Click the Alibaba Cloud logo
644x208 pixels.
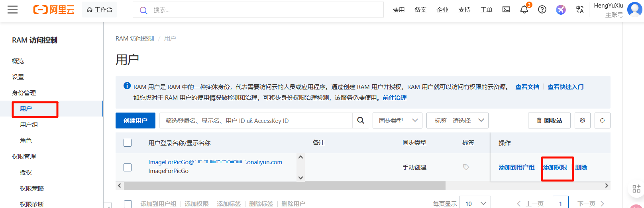(53, 10)
